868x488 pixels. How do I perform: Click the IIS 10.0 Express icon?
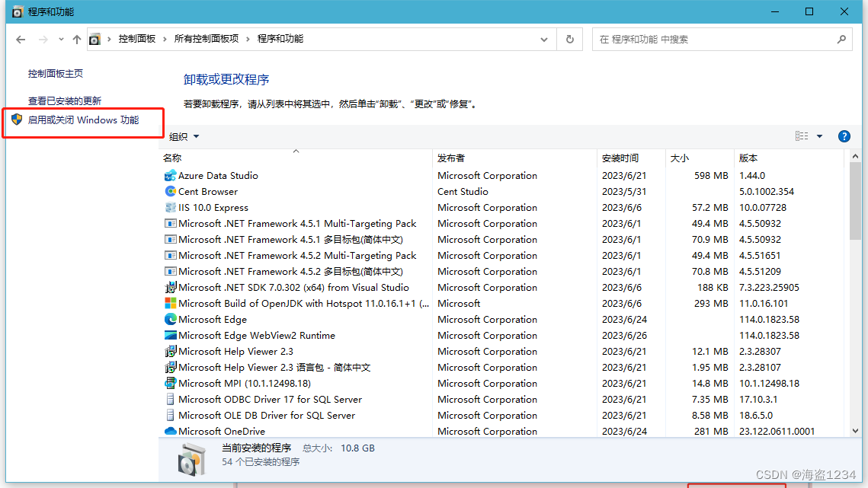[171, 208]
